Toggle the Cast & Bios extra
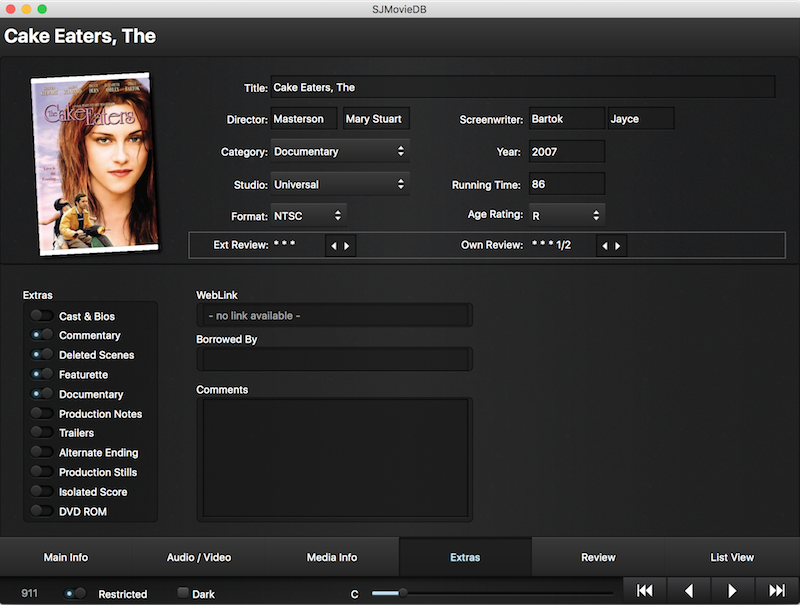Viewport: 800px width, 605px height. click(x=42, y=316)
